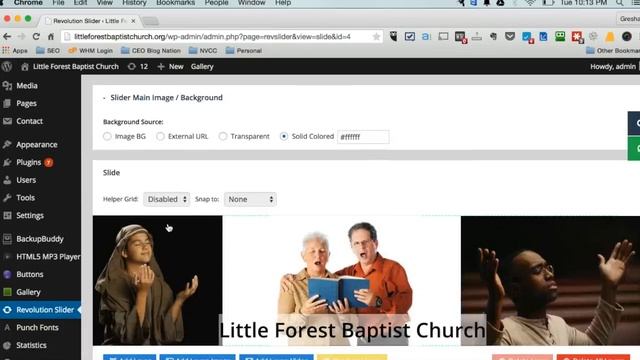Viewport: 640px width, 360px height.
Task: Reload the current page
Action: click(36, 37)
